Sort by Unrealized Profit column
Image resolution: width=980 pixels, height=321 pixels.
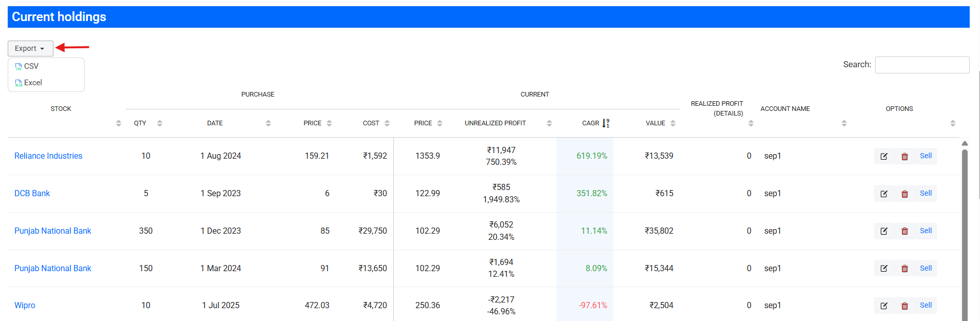(549, 123)
